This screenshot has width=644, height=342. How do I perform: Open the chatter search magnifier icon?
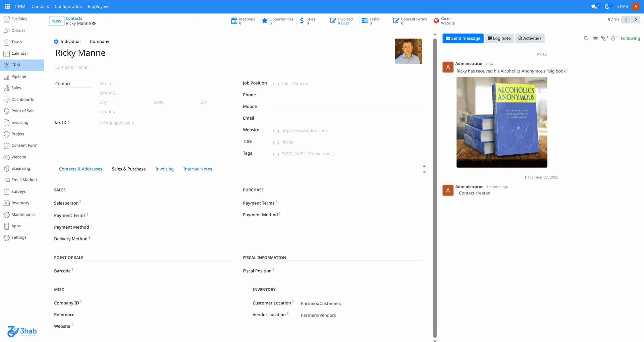click(x=586, y=38)
